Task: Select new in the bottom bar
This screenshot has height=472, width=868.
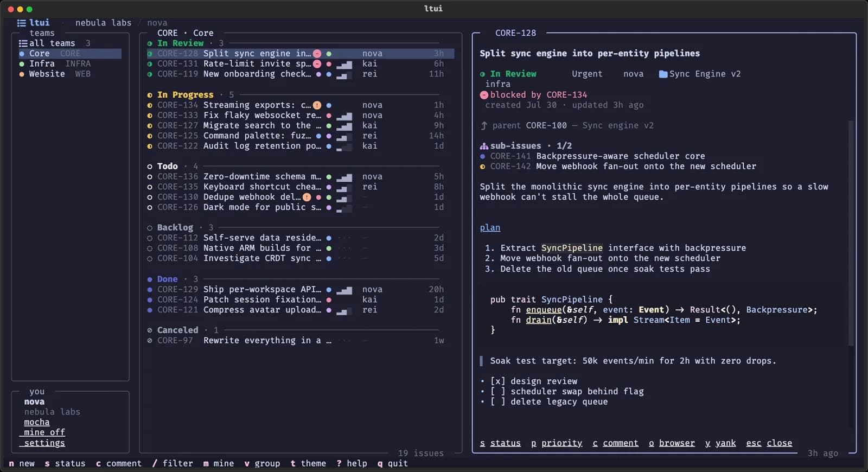Action: point(22,464)
